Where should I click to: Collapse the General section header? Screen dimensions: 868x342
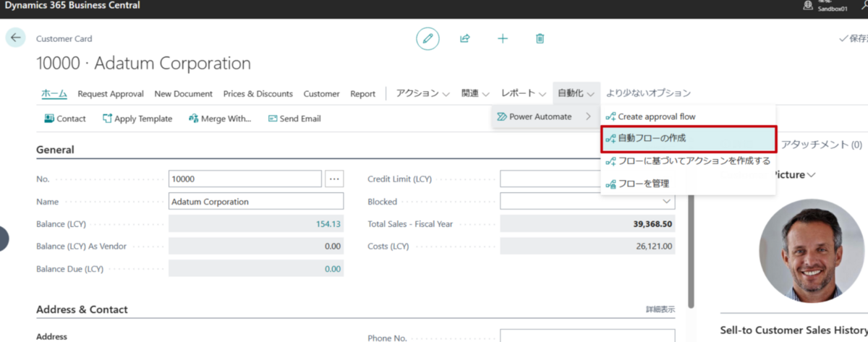tap(55, 150)
